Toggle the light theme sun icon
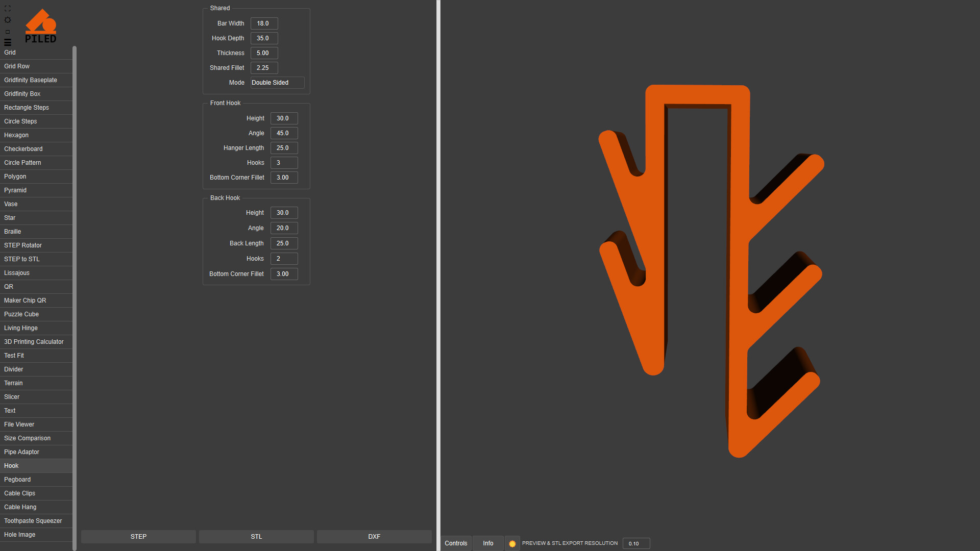This screenshot has width=980, height=551. click(x=8, y=20)
